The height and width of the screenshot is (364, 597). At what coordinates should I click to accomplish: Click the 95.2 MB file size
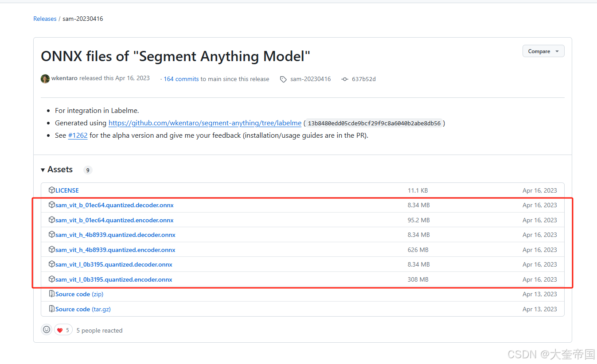[419, 220]
